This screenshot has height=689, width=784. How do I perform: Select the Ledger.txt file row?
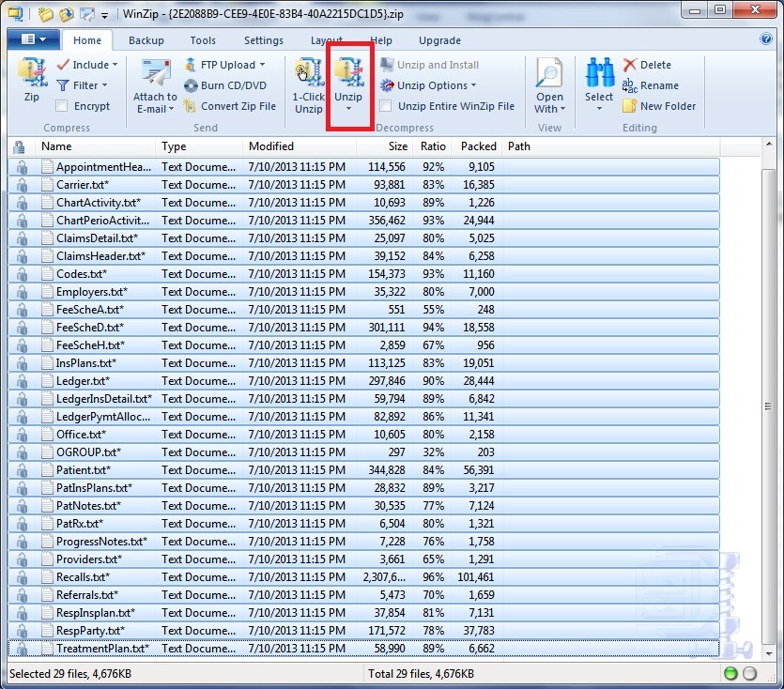[364, 381]
